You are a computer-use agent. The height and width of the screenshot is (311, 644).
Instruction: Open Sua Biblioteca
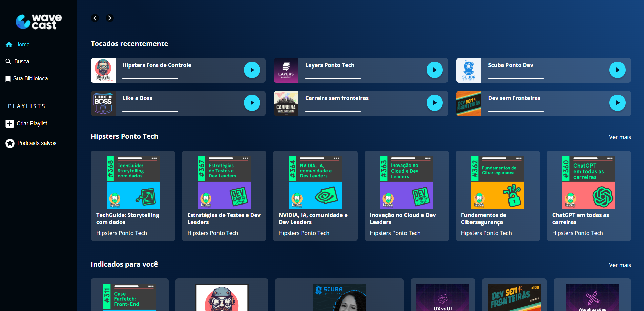pyautogui.click(x=27, y=78)
